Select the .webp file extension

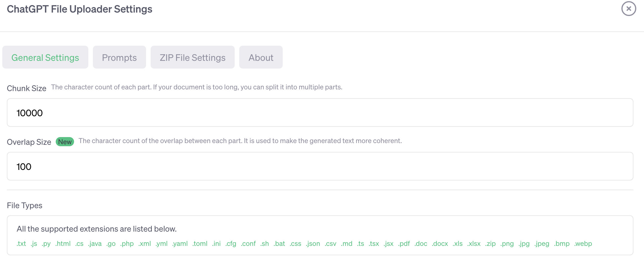pos(583,244)
